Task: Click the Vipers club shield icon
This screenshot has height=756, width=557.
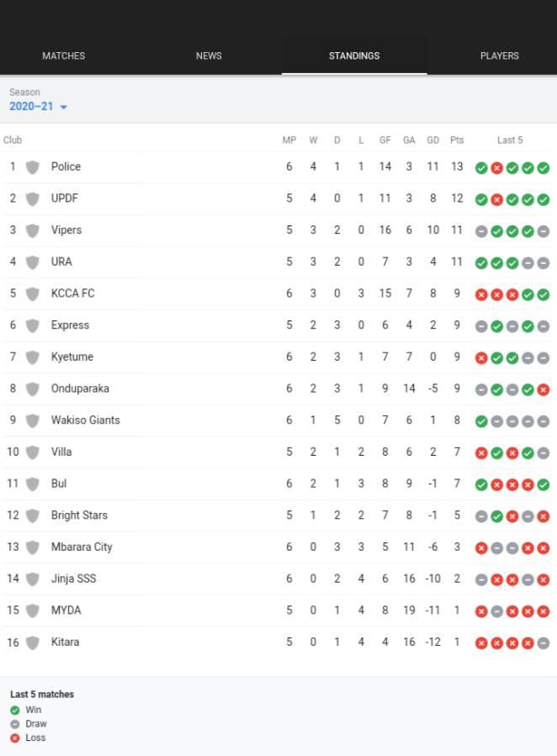Action: pos(32,230)
